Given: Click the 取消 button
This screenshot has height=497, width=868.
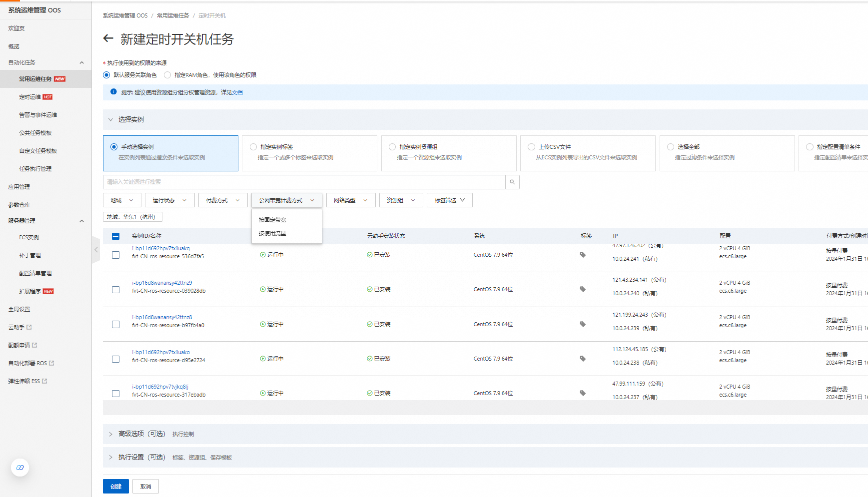Looking at the screenshot, I should coord(145,487).
